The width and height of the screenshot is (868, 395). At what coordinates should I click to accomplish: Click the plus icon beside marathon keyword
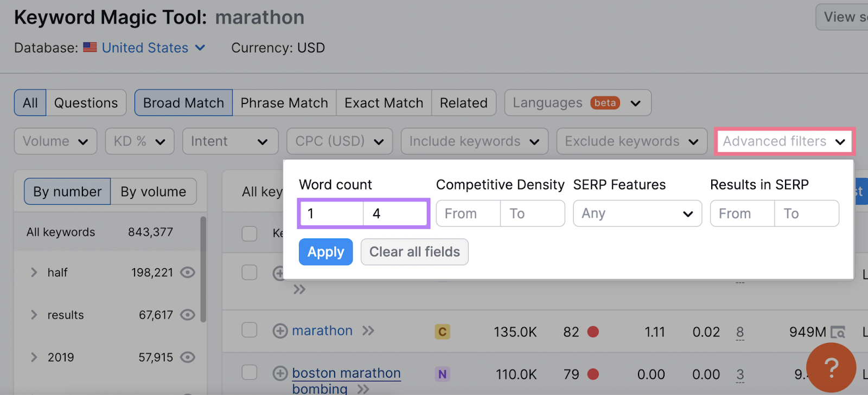click(x=280, y=331)
